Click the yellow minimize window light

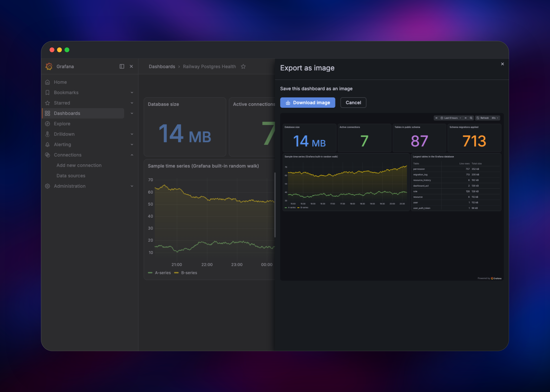point(59,50)
